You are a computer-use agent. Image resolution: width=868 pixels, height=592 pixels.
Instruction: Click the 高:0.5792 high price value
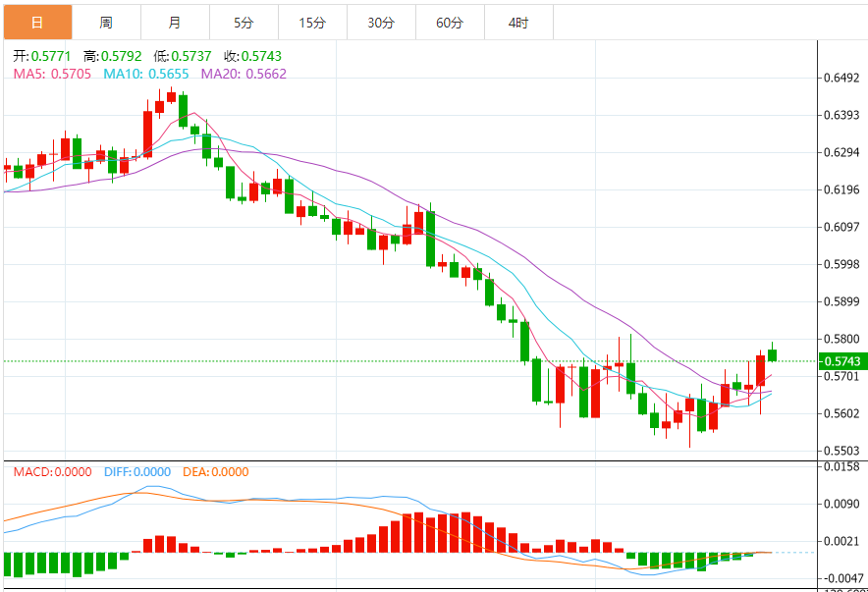pyautogui.click(x=112, y=56)
